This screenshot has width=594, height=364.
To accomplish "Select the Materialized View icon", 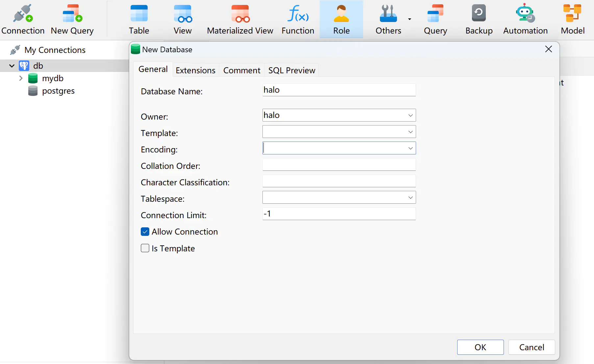I will point(240,13).
